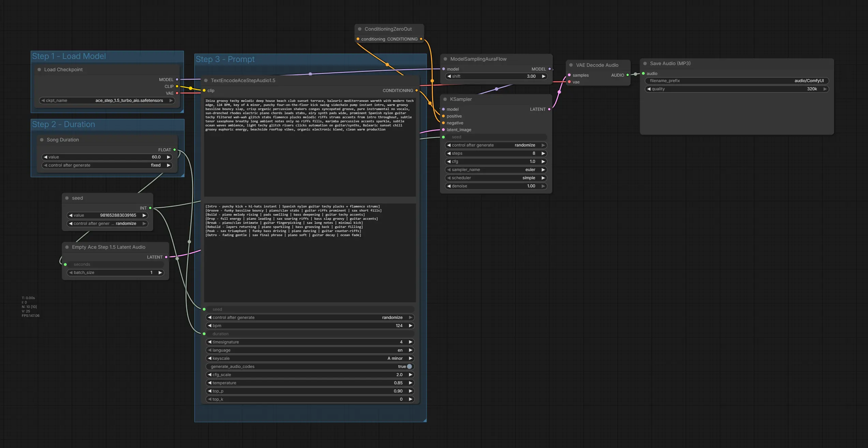Open the keyscale A minor dropdown
The width and height of the screenshot is (868, 448).
pos(310,358)
